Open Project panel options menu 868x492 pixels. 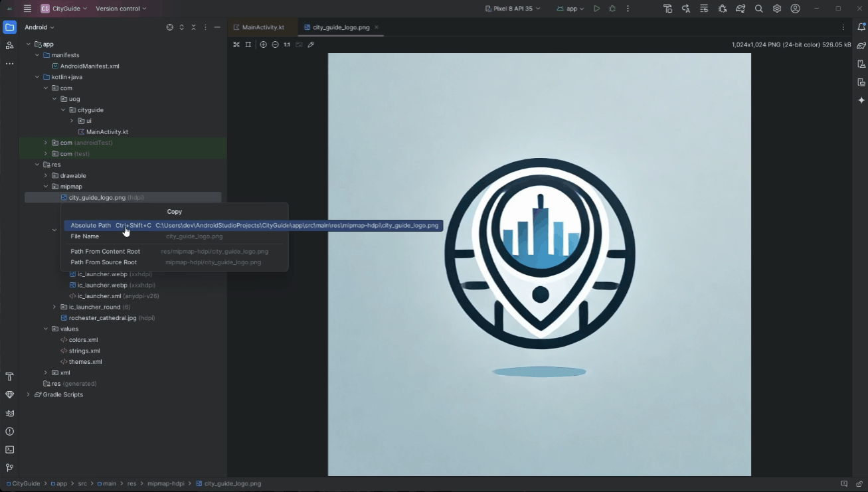205,27
